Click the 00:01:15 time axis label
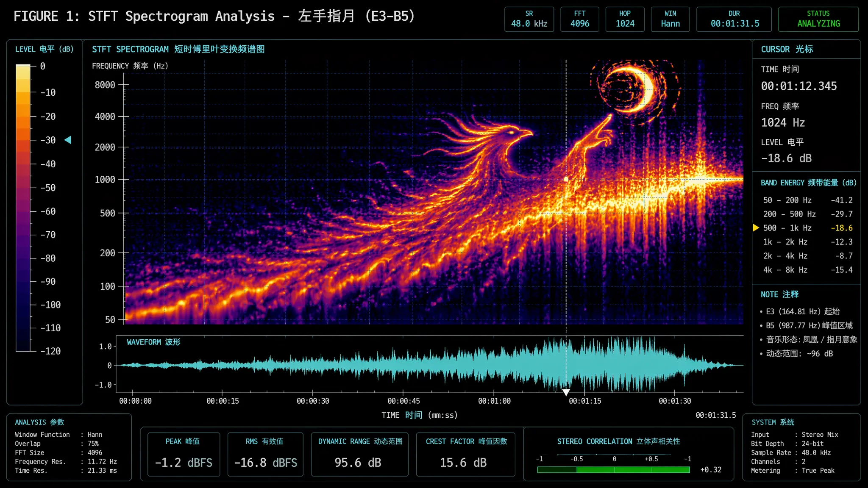The height and width of the screenshot is (488, 868). 585,401
